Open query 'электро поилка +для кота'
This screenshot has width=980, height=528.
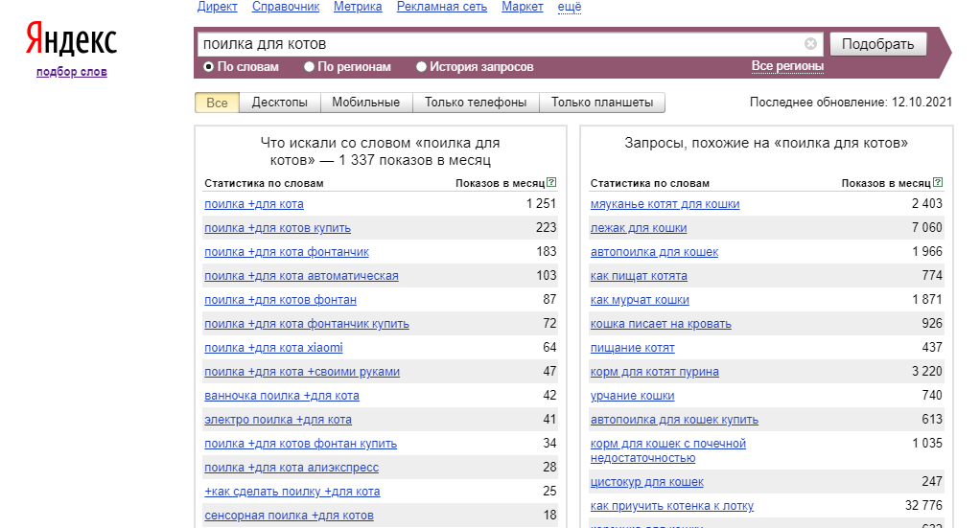pos(278,420)
